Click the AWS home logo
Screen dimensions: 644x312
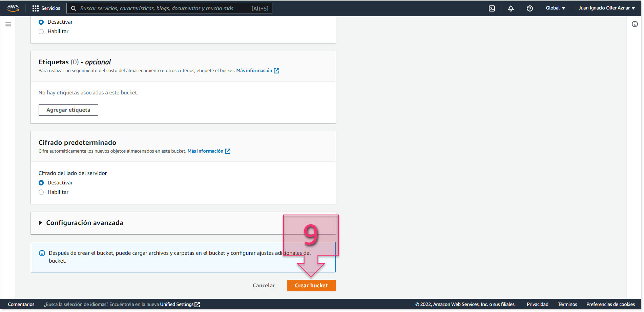[13, 8]
